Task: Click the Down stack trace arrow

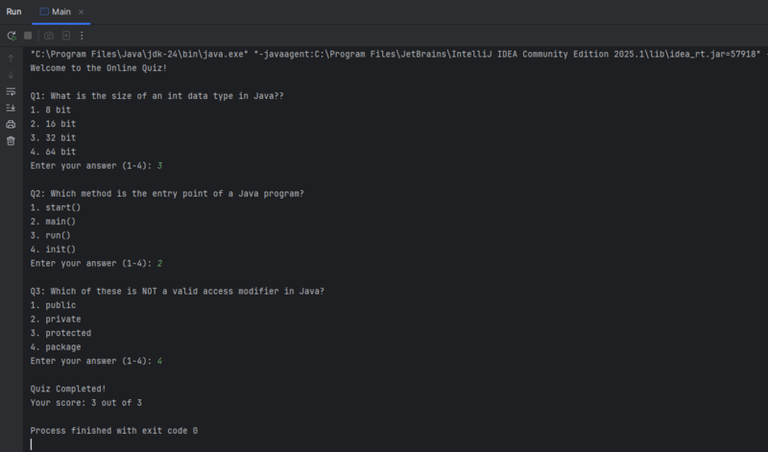Action: [11, 74]
